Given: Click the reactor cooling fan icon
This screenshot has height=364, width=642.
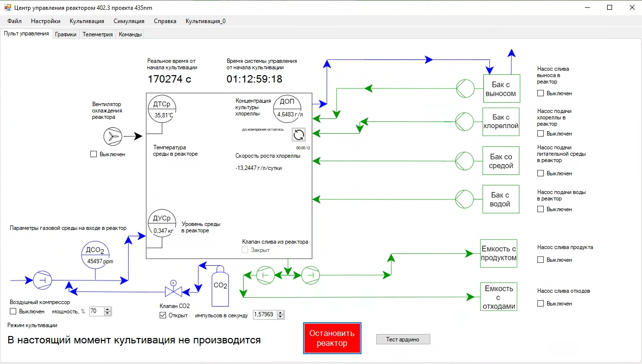Looking at the screenshot, I should pyautogui.click(x=112, y=137).
